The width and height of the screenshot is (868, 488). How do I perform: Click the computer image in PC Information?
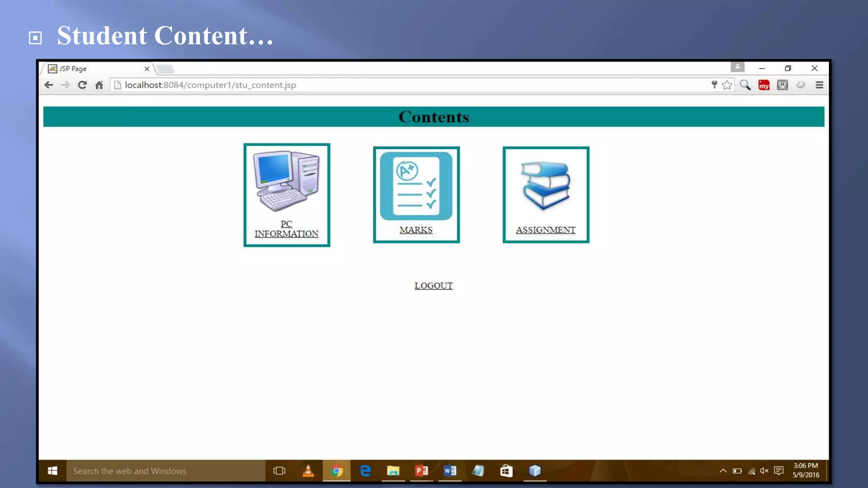tap(287, 181)
